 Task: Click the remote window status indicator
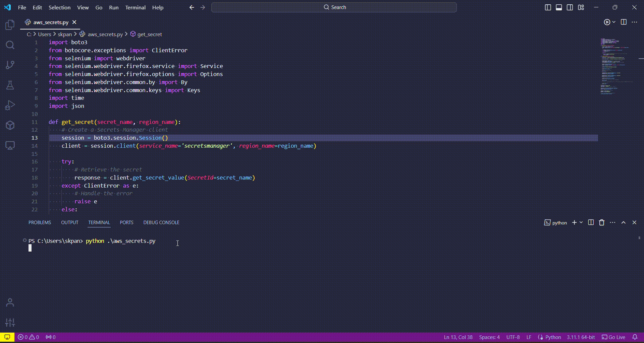pyautogui.click(x=7, y=337)
